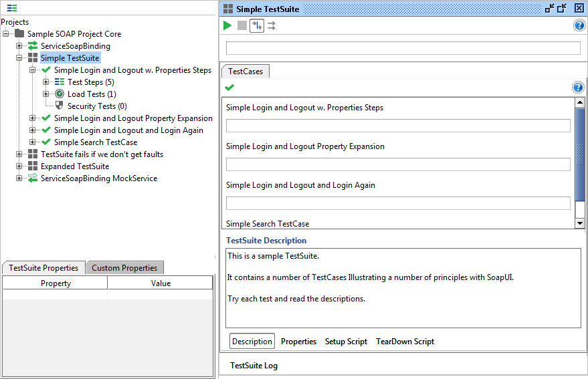This screenshot has height=379, width=588.
Task: Select 'Simple Login and Logout Property Expansion' list entry
Action: click(305, 146)
